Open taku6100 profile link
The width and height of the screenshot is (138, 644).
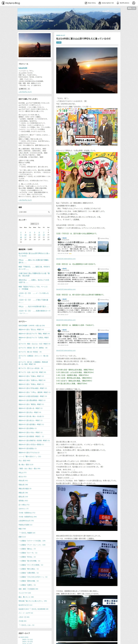click(23, 68)
